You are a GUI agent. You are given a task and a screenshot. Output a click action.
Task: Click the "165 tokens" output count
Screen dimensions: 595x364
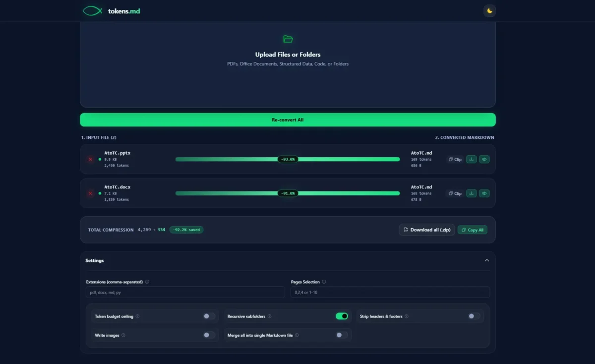(421, 193)
